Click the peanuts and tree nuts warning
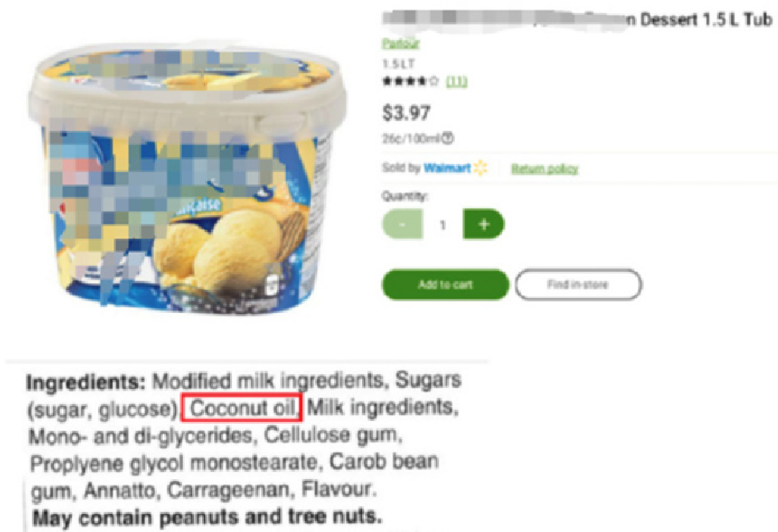The width and height of the screenshot is (778, 532). tap(206, 518)
